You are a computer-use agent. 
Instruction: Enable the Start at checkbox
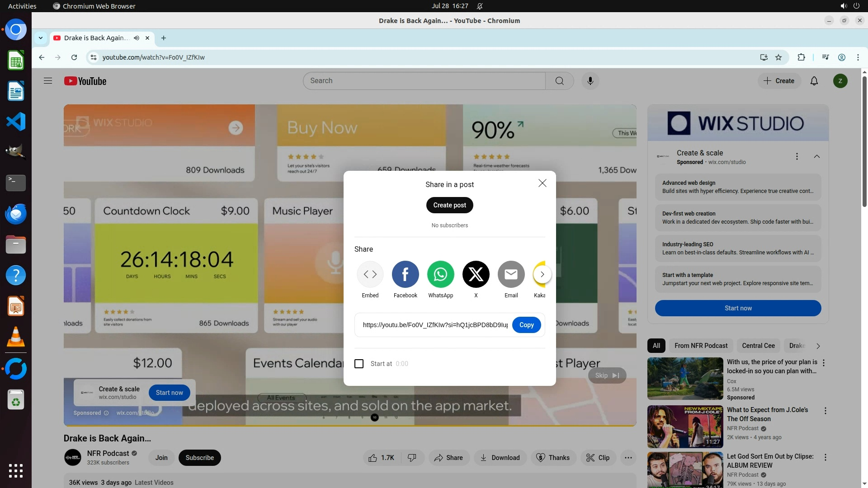[359, 364]
